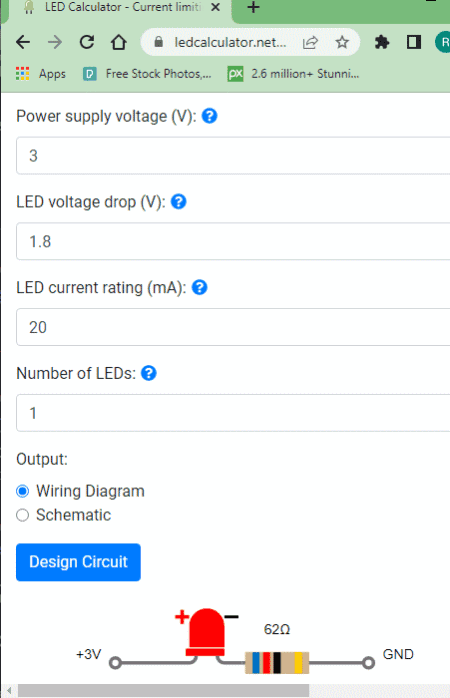The image size is (450, 698).
Task: Open a new browser tab
Action: (253, 7)
